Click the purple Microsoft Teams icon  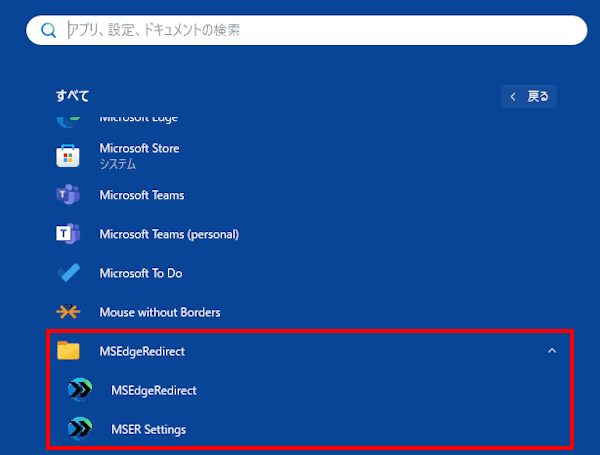coord(68,195)
